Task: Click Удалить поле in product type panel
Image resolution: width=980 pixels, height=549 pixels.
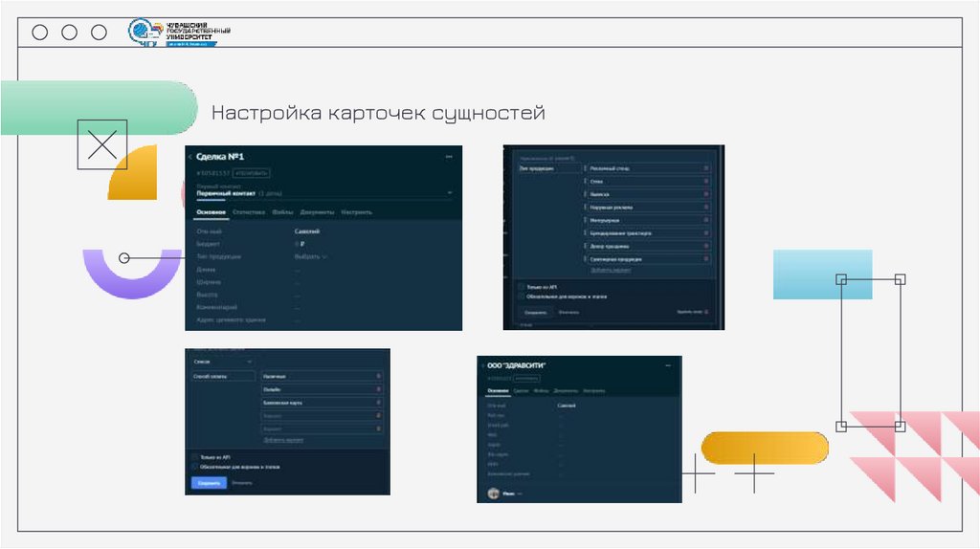Action: (689, 312)
